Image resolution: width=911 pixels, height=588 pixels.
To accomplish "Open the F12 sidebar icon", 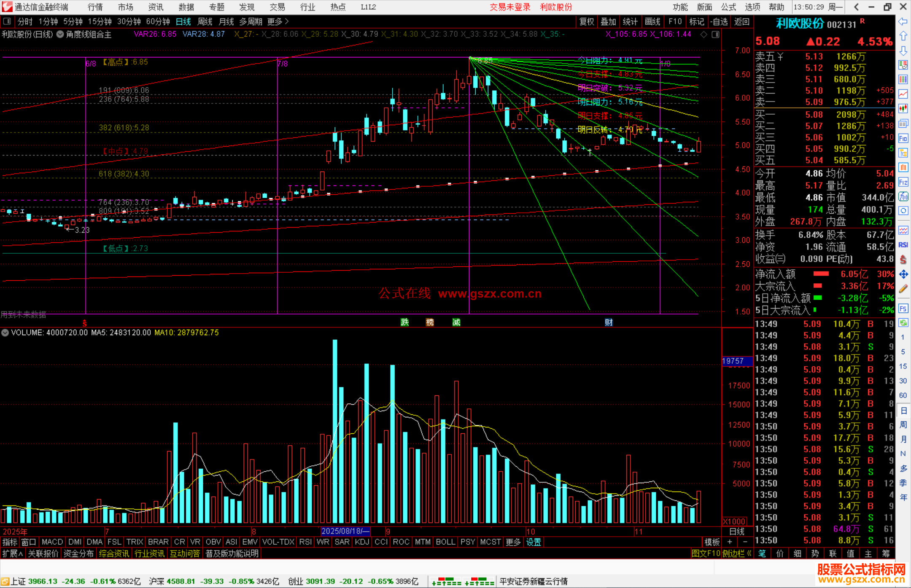I will [903, 182].
